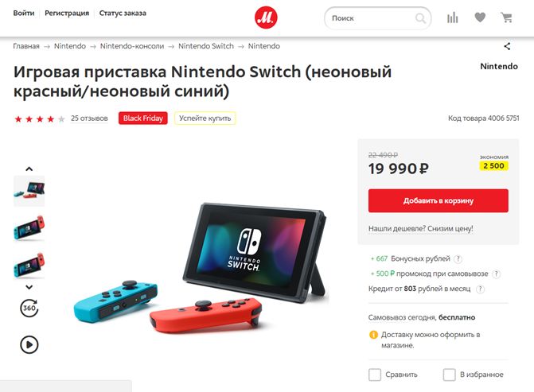This screenshot has height=392, width=534.
Task: Show previous thumbnails with up chevron
Action: point(29,169)
